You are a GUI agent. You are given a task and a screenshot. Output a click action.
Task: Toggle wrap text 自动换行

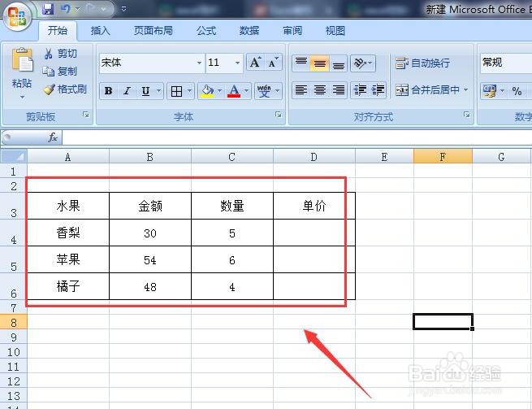422,63
